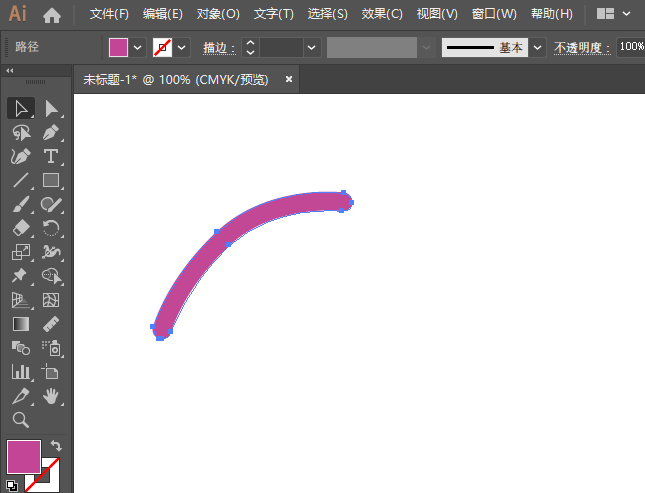
Task: Open the 帮助(H) menu
Action: pyautogui.click(x=551, y=14)
